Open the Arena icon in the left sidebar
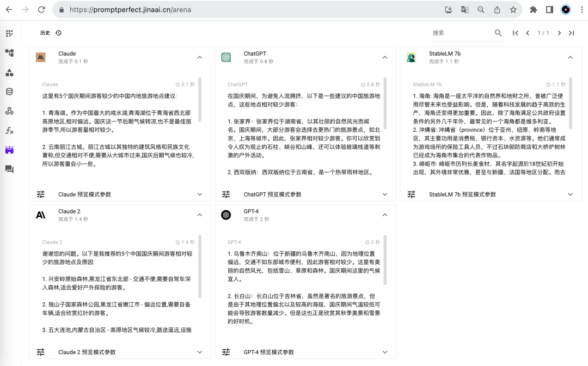 click(x=9, y=150)
